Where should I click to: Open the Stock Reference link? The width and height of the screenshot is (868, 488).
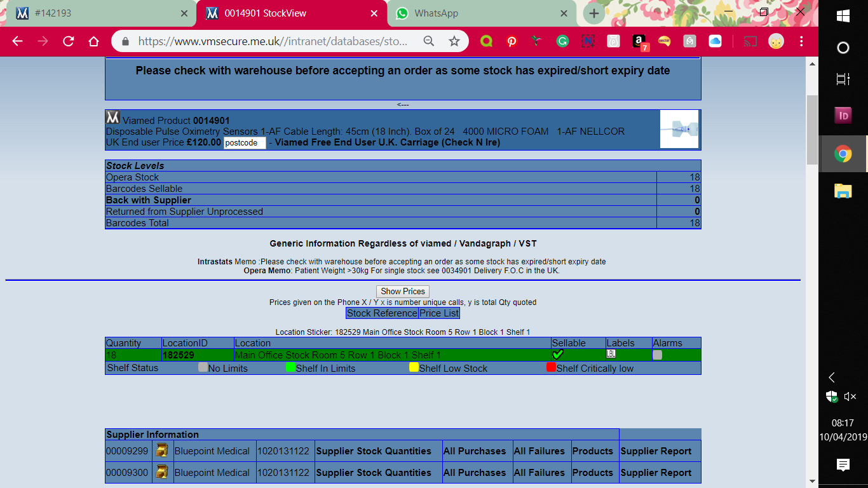coord(382,313)
